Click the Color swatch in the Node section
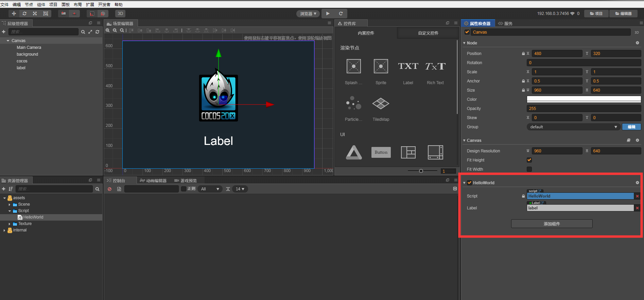644x300 pixels. (584, 99)
